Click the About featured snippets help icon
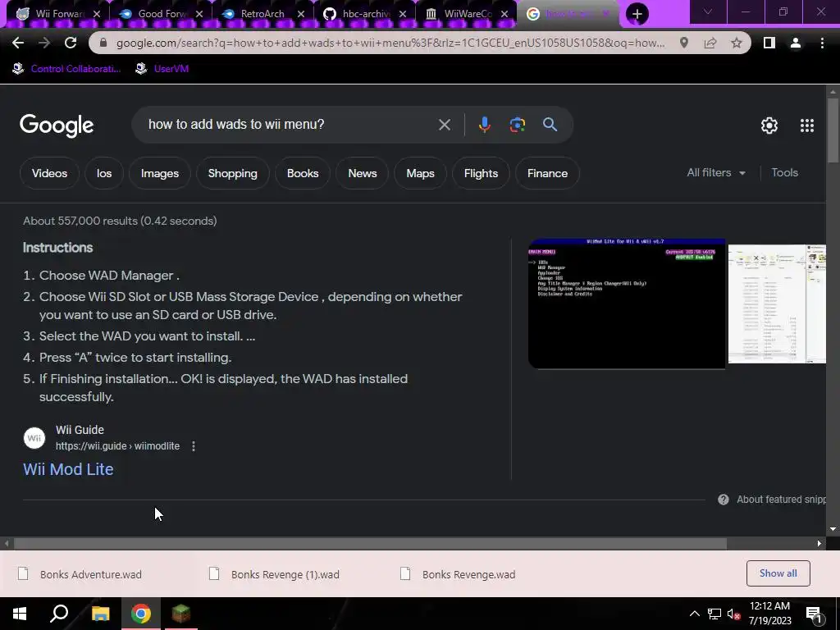Image resolution: width=840 pixels, height=630 pixels. click(724, 500)
